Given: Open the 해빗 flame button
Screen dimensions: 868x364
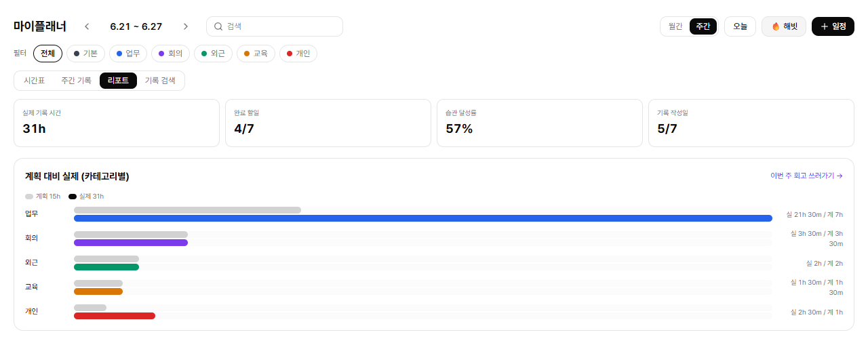Looking at the screenshot, I should coord(784,26).
